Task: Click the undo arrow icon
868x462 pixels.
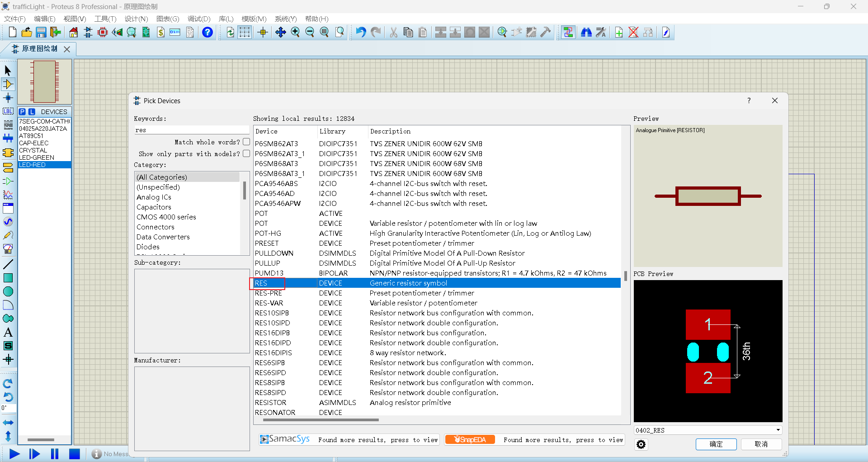Action: 360,32
